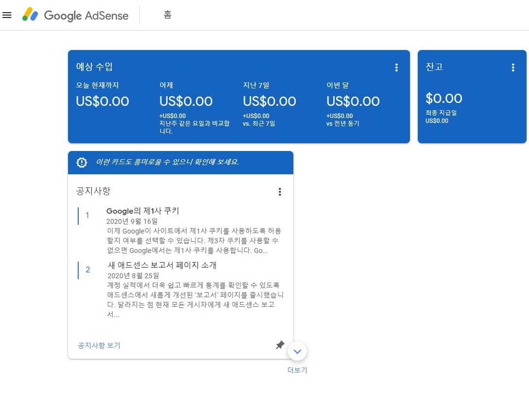Click the 공지사항 heading
This screenshot has width=529, height=420.
click(x=93, y=191)
